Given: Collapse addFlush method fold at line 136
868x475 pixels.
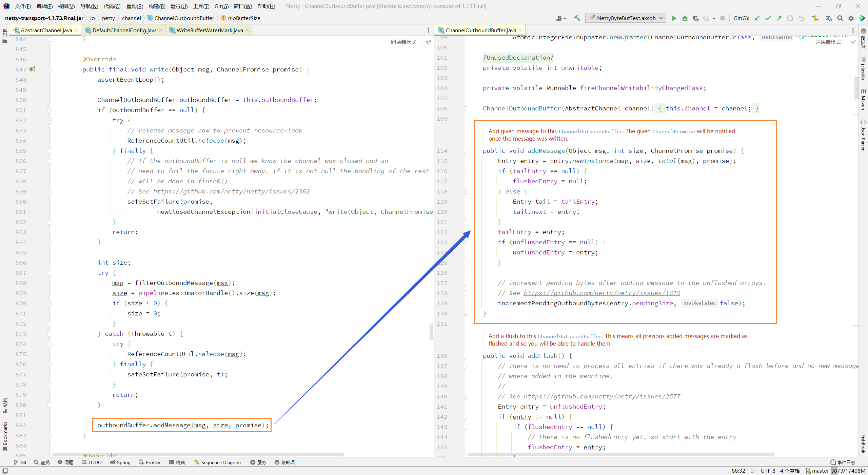Looking at the screenshot, I should coord(465,356).
